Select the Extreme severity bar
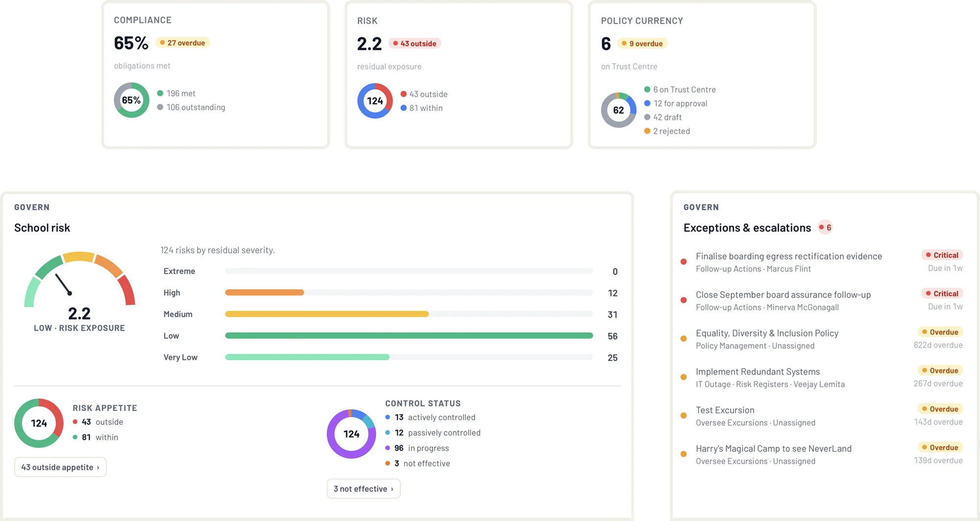980x521 pixels. pyautogui.click(x=409, y=271)
